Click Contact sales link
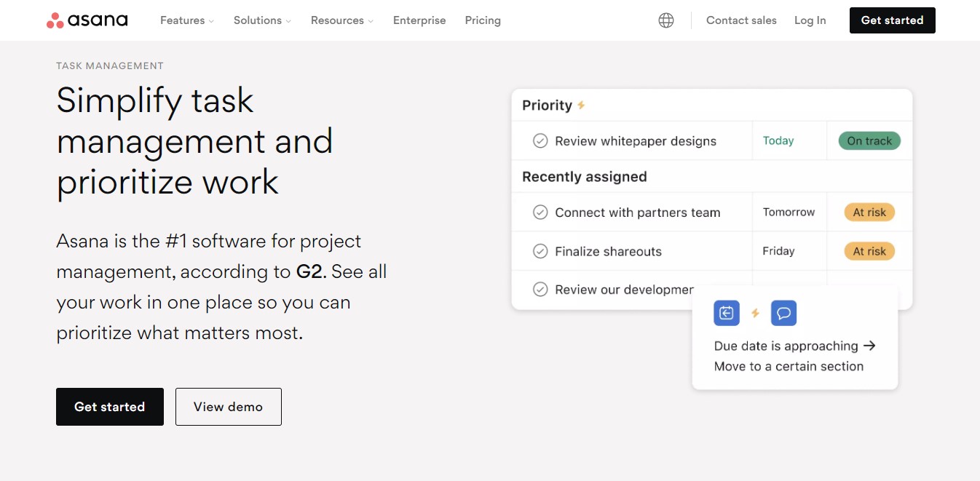 point(741,20)
